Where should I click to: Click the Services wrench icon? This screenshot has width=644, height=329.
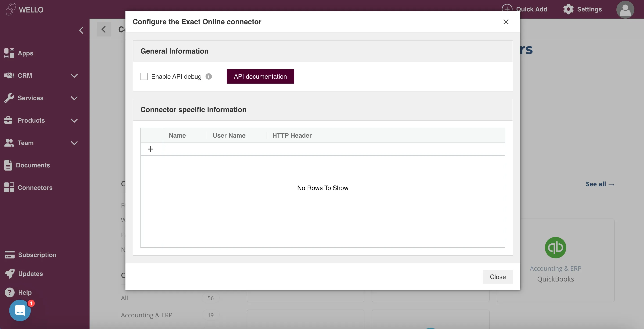click(9, 98)
